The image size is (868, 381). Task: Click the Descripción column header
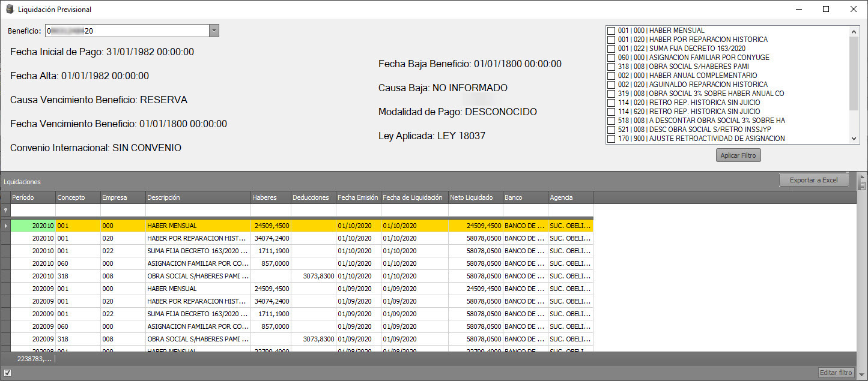coord(198,197)
